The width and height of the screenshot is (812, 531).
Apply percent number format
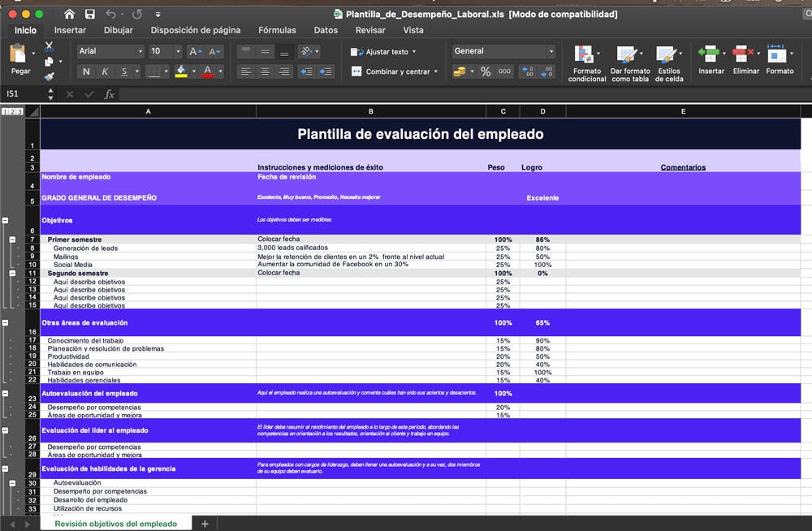tap(484, 71)
